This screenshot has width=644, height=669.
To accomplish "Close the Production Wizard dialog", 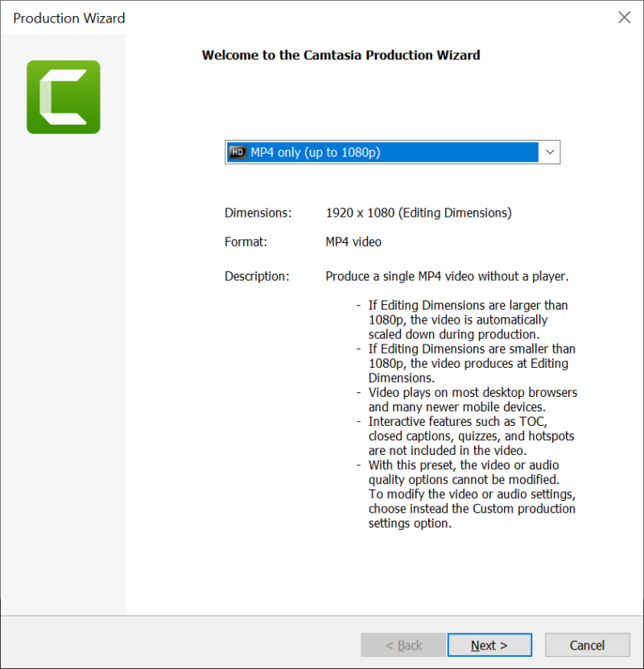I will [x=624, y=18].
